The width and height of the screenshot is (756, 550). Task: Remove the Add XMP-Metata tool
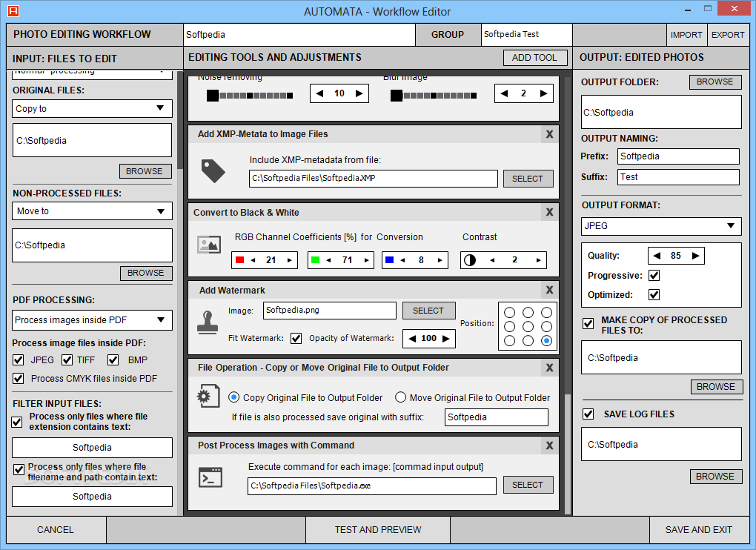click(x=549, y=134)
